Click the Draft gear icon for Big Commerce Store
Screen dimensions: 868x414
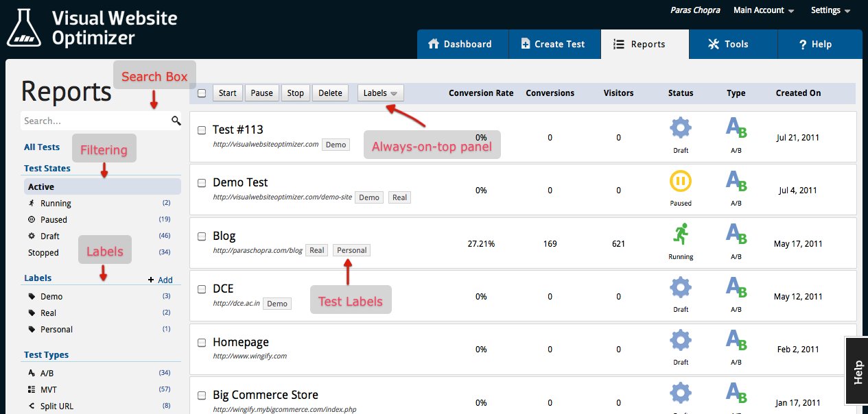point(680,393)
